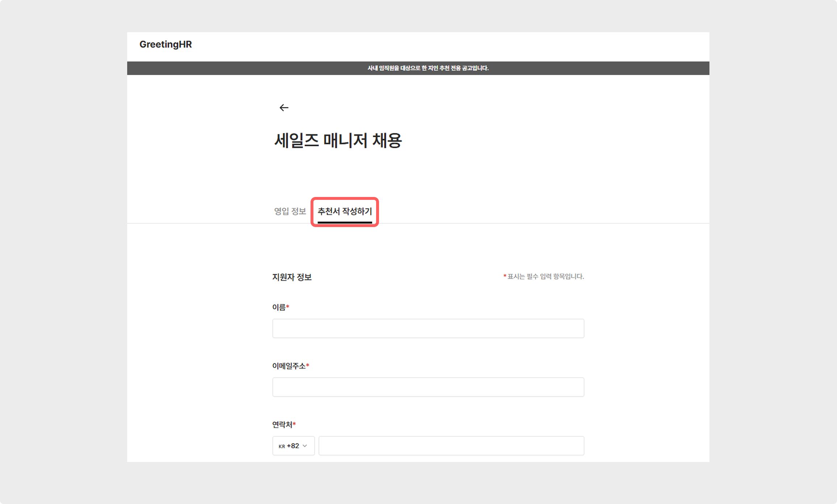Screen dimensions: 837x504
Task: Click into the 이메일주소 input field
Action: (x=428, y=387)
